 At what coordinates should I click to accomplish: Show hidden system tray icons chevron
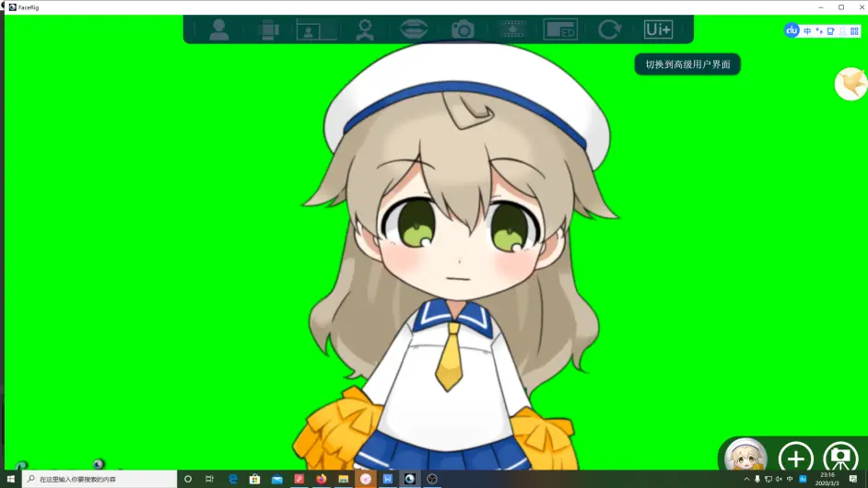pyautogui.click(x=746, y=479)
